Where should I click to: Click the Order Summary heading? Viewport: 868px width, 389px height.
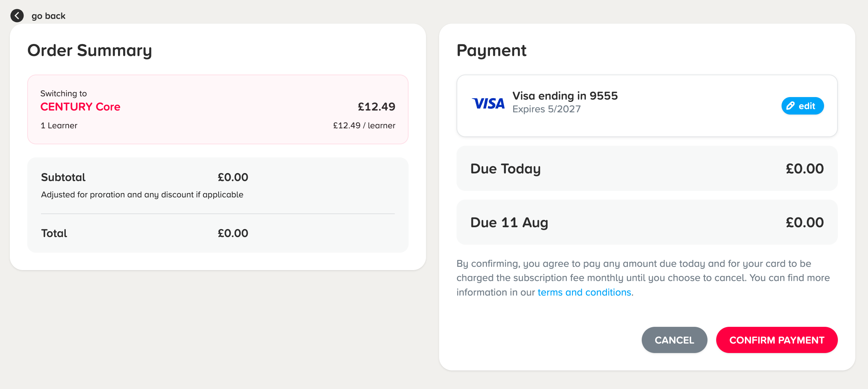coord(90,51)
